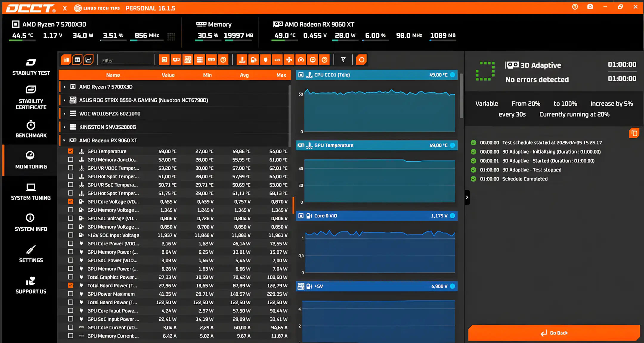
Task: Click the "3D Adaptive - Test stopped" log entry
Action: 532,170
